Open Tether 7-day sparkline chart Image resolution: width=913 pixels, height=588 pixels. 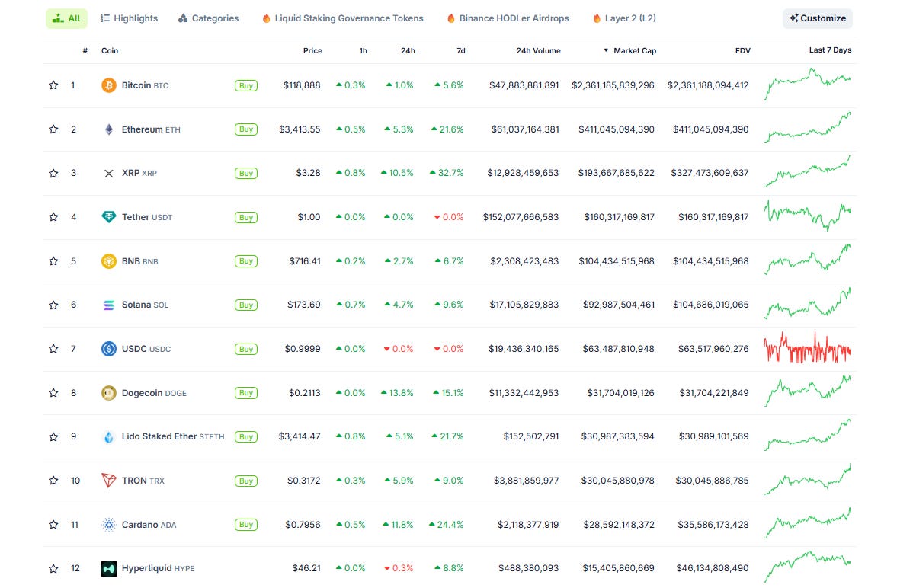click(808, 216)
